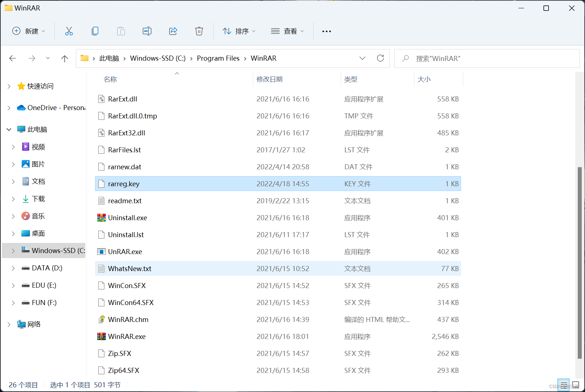Click the search magnifier icon
Screen dimensions: 585x392
click(406, 58)
